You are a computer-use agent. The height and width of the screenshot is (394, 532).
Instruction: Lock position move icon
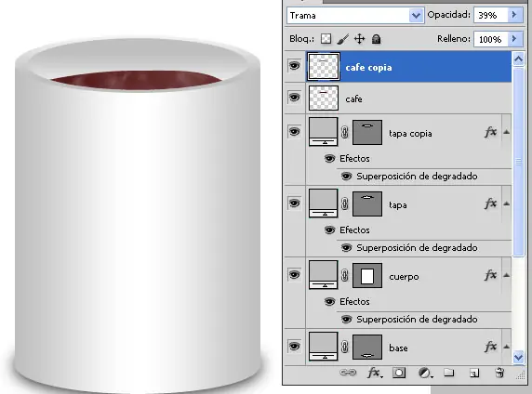click(x=359, y=39)
